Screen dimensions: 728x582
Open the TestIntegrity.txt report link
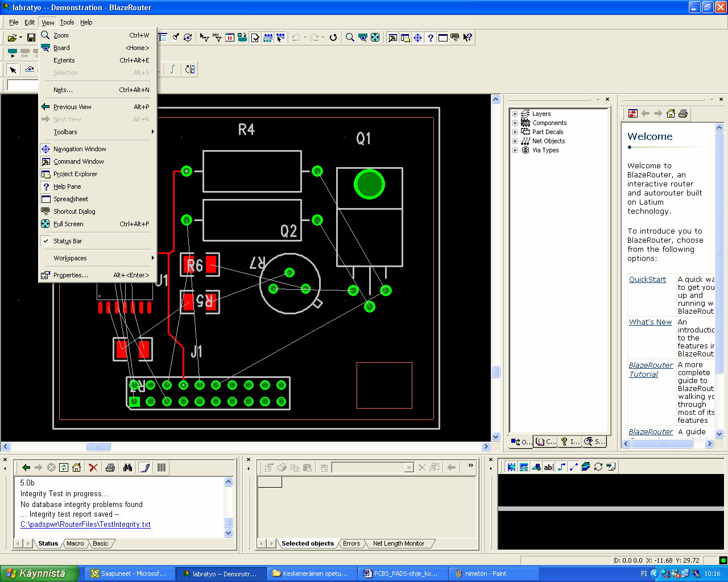(85, 524)
